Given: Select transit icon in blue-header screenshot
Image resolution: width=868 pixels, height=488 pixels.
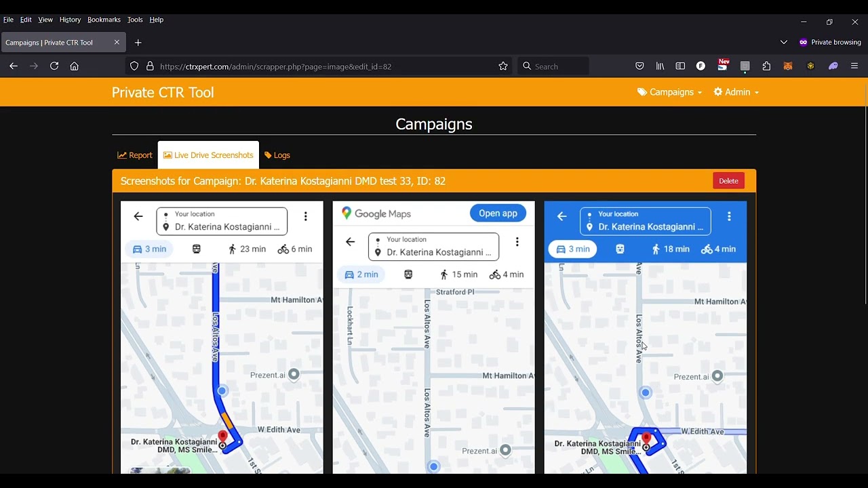Looking at the screenshot, I should (x=620, y=249).
